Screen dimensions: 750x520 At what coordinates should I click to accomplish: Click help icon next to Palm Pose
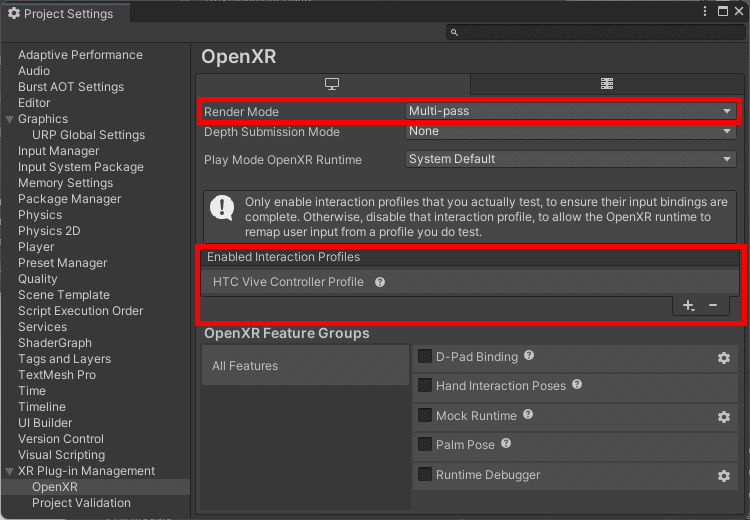tap(506, 444)
